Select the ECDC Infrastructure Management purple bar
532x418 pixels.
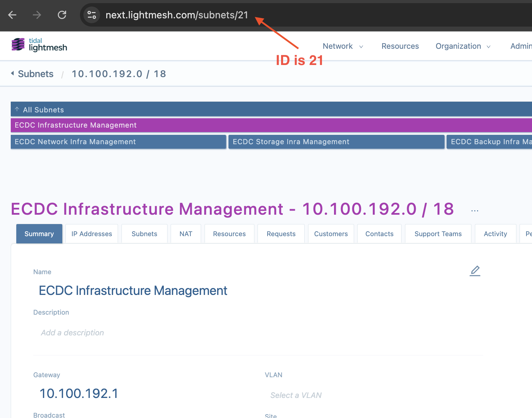[x=271, y=125]
